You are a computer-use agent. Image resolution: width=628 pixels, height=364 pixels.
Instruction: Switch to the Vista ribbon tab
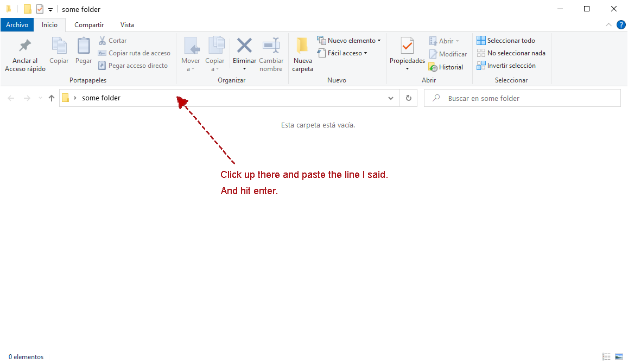[x=127, y=25]
